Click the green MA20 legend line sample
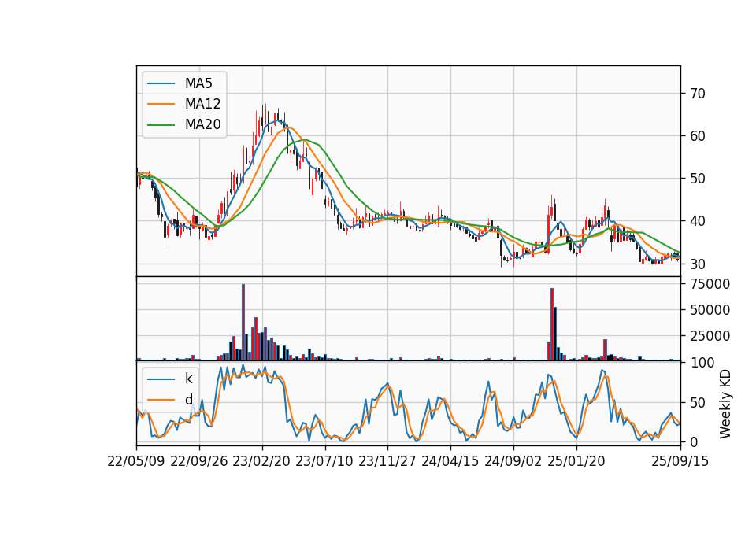The height and width of the screenshot is (543, 756). [161, 124]
